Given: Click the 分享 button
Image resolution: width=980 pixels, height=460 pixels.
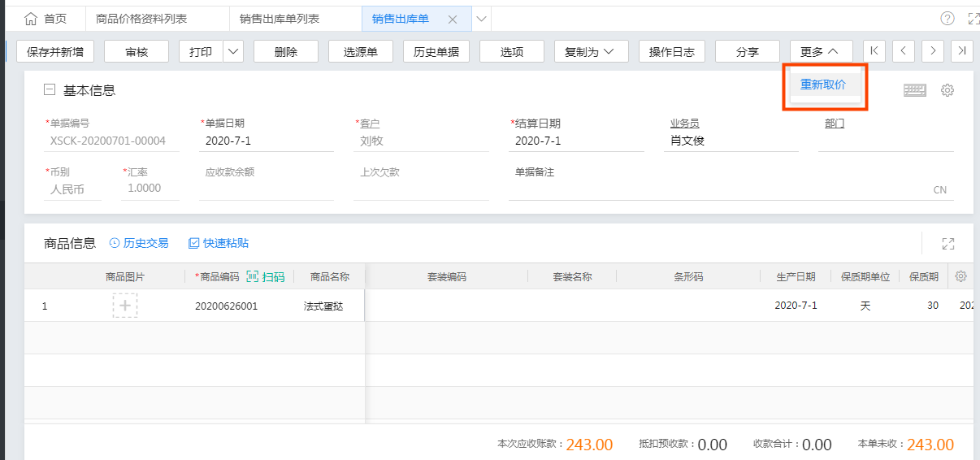Looking at the screenshot, I should pos(748,51).
